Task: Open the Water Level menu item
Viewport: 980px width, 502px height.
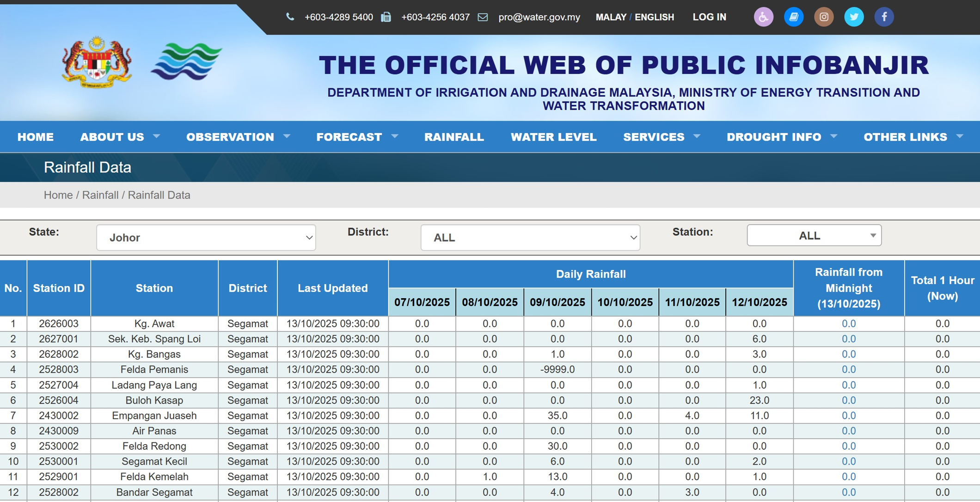Action: 553,137
